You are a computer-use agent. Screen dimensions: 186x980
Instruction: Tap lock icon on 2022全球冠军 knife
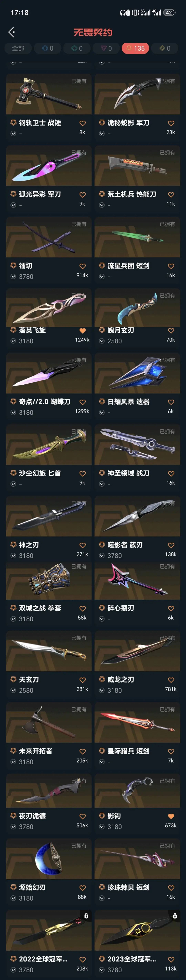point(86,915)
